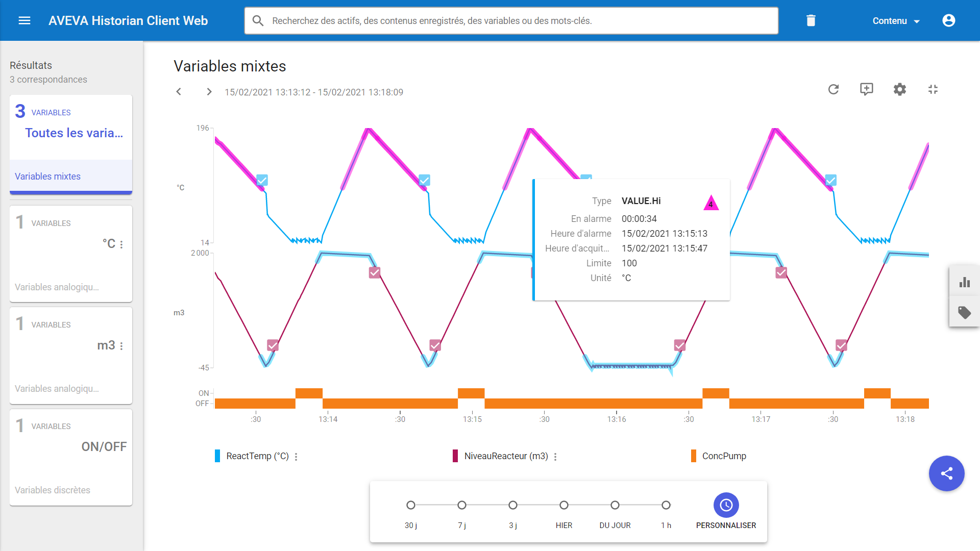This screenshot has height=551, width=980.
Task: Go to previous time range arrow
Action: point(179,92)
